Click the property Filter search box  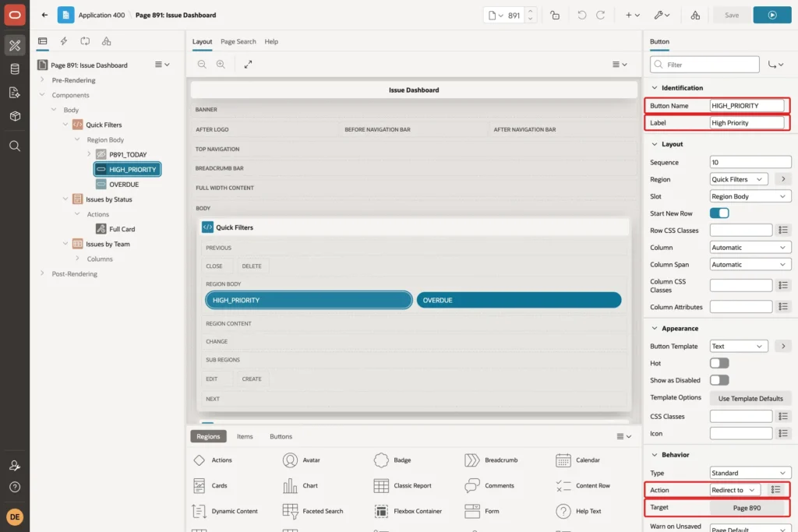pyautogui.click(x=704, y=65)
